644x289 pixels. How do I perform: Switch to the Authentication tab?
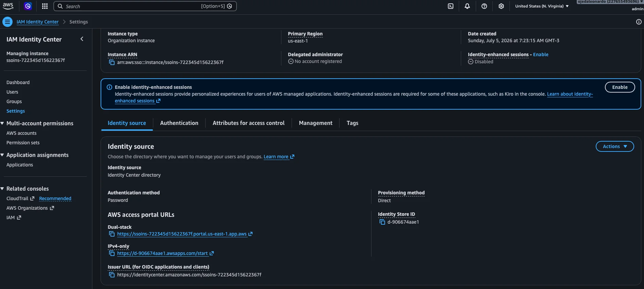coord(179,123)
